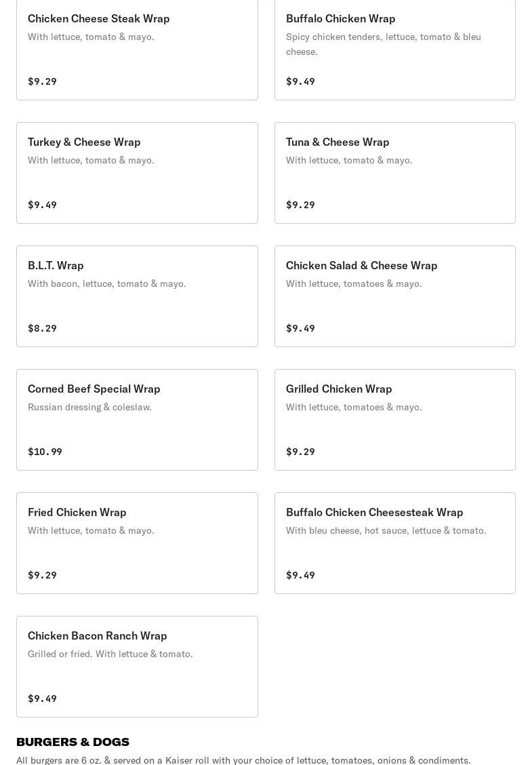Choose the Corned Beef Special Wrap

pyautogui.click(x=137, y=420)
